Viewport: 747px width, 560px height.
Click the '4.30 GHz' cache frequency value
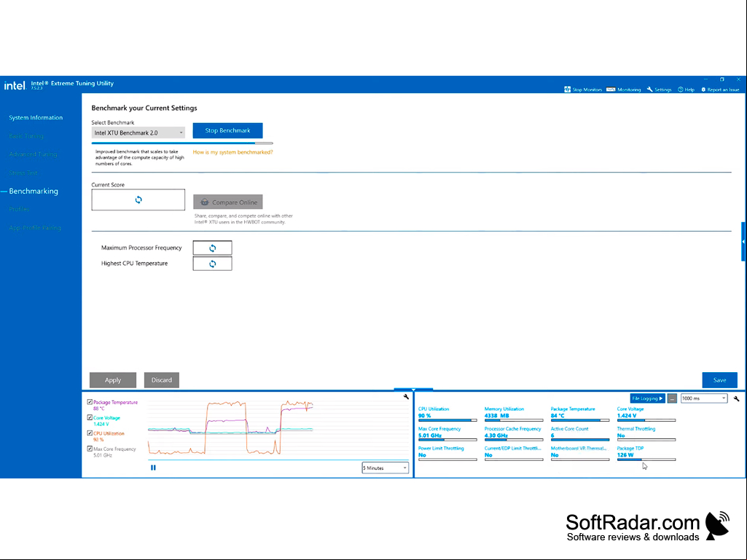click(496, 435)
